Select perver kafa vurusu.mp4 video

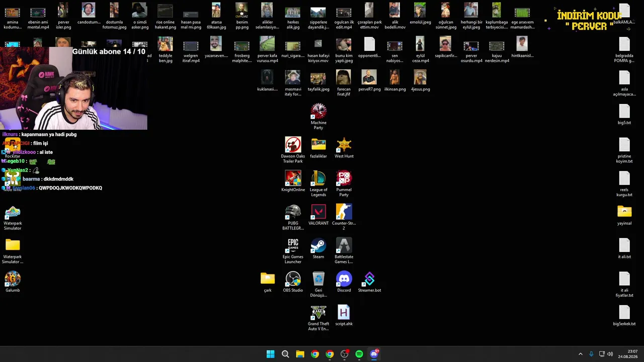coord(268,50)
